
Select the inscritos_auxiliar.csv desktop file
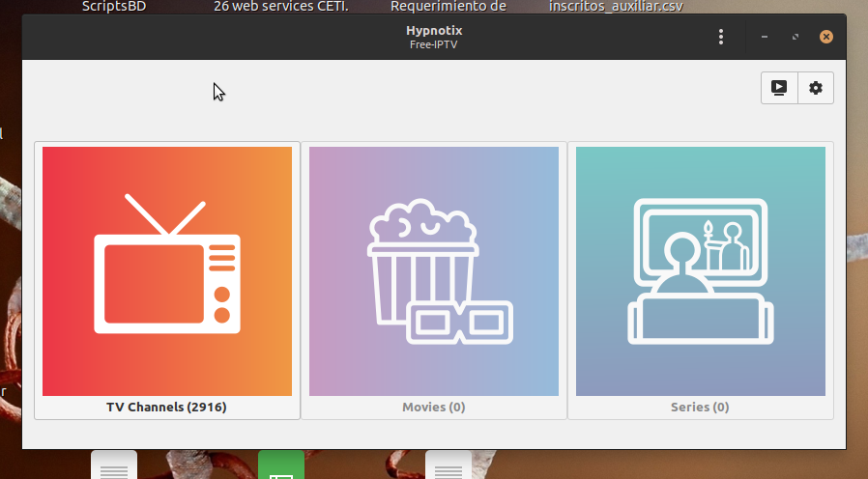[x=616, y=7]
